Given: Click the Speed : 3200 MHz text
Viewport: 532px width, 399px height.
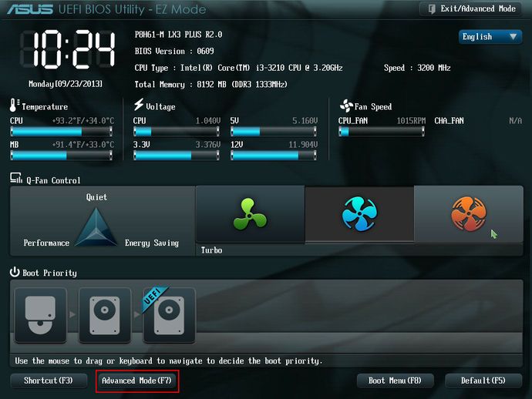Looking at the screenshot, I should 417,68.
